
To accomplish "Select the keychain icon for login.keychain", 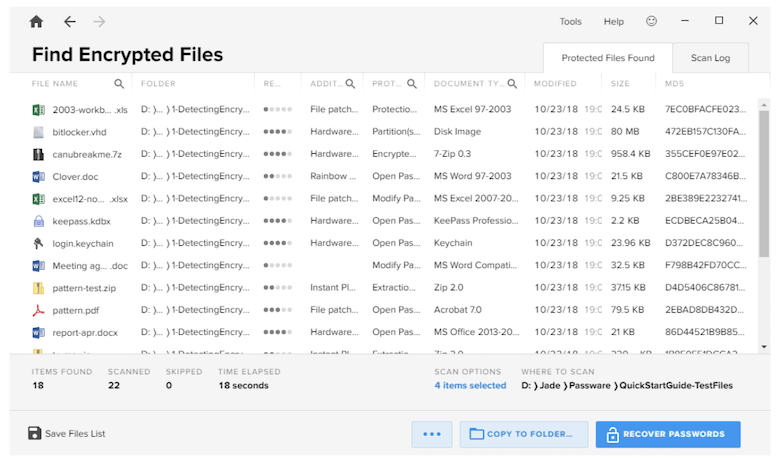I will point(38,243).
